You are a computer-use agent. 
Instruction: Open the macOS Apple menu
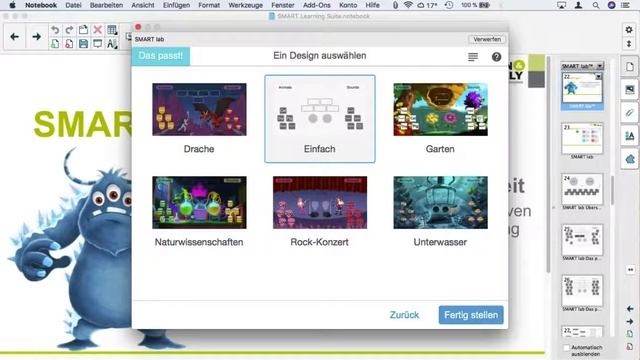click(x=12, y=5)
